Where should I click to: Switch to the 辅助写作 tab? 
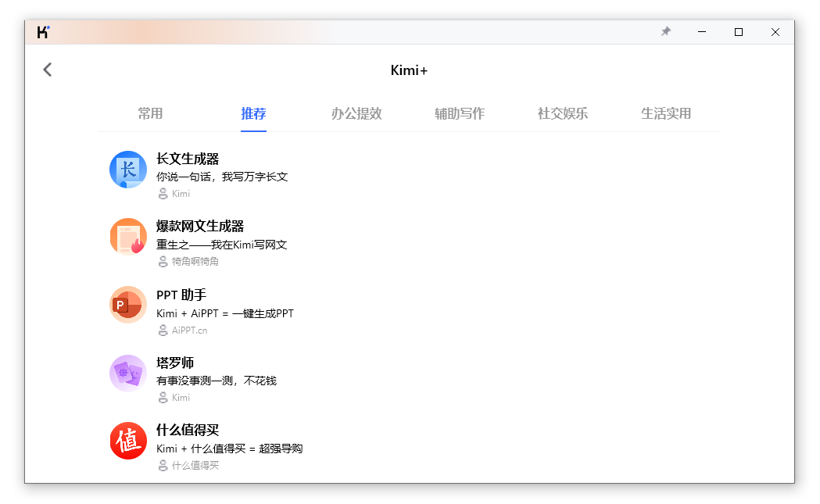(x=460, y=113)
